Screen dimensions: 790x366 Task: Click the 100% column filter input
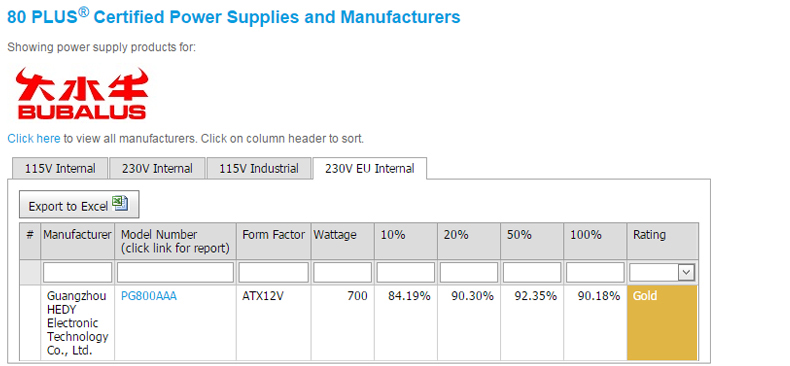595,273
